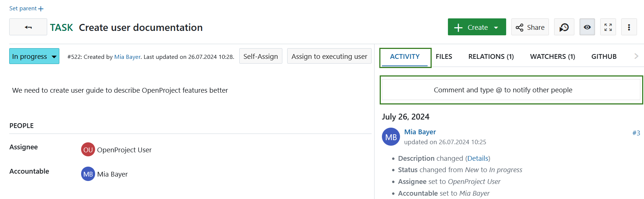Click the comment input field

pyautogui.click(x=511, y=90)
